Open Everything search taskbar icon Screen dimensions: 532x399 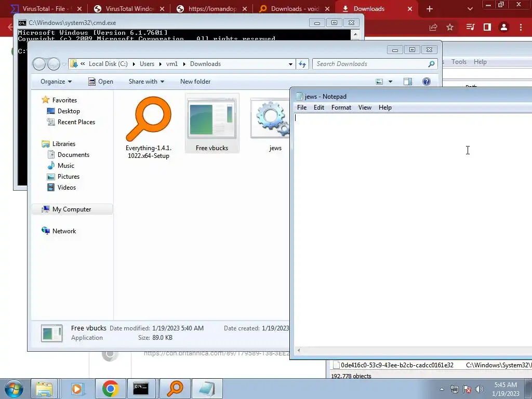point(175,389)
